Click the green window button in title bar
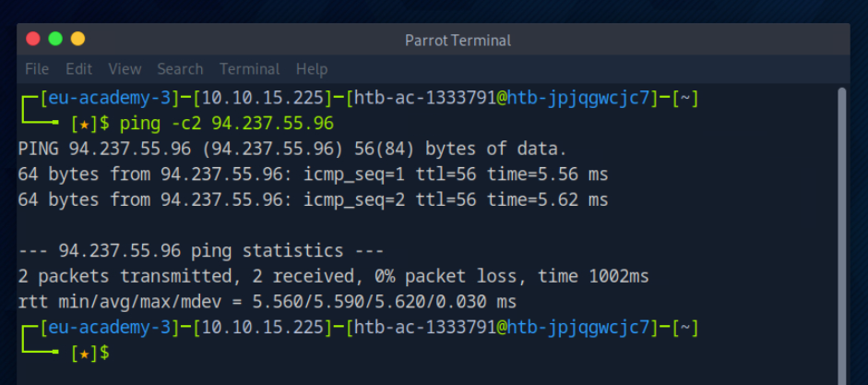Image resolution: width=868 pixels, height=385 pixels. (x=55, y=39)
